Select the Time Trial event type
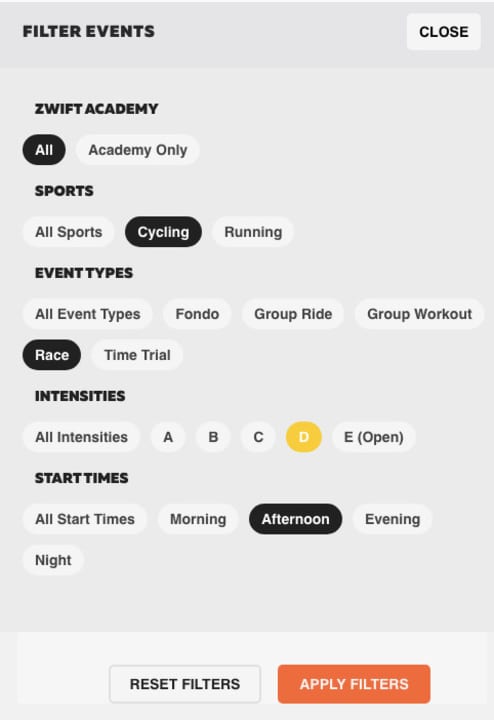The image size is (494, 720). (x=137, y=355)
